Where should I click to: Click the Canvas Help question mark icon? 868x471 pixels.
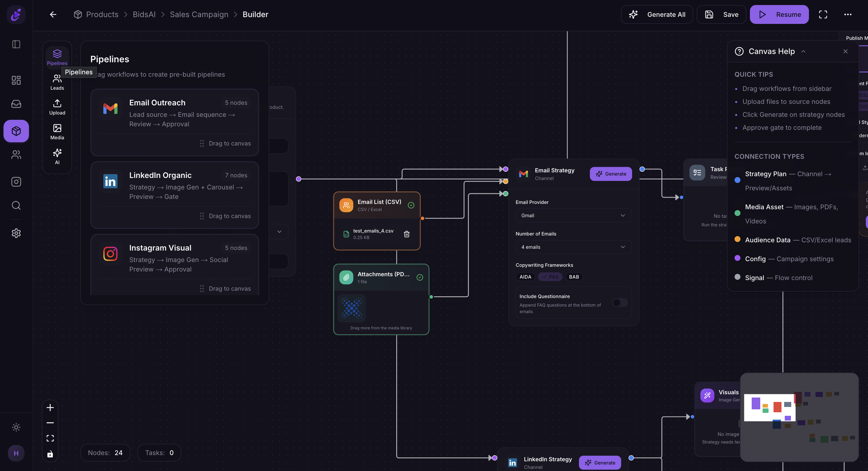click(x=739, y=51)
